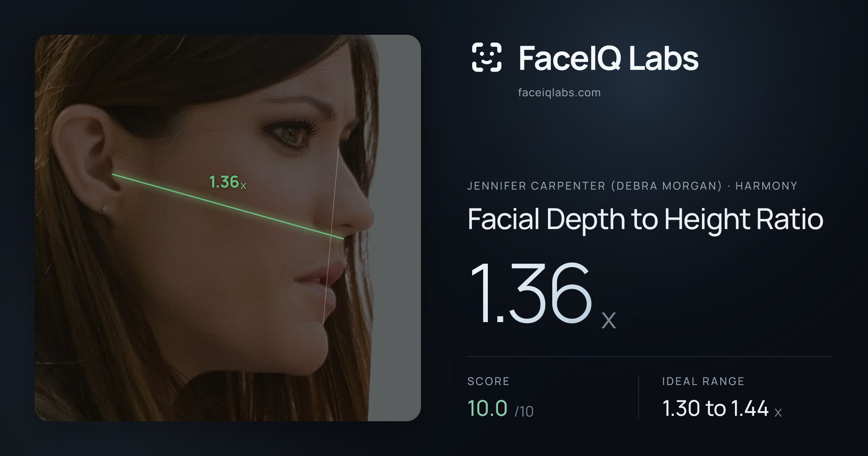
Task: Click the FaceIQ Labs face-scan logo icon
Action: point(487,57)
